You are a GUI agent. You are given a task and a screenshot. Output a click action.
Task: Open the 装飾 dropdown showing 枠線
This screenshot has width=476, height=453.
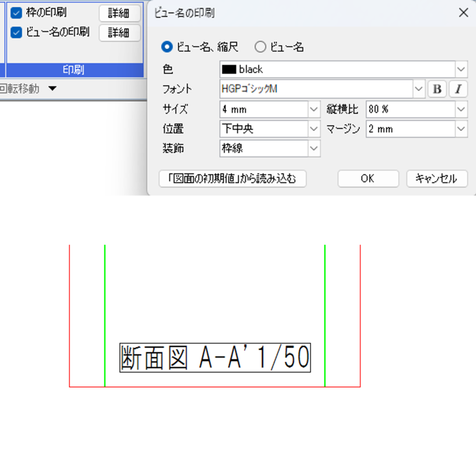pos(314,149)
